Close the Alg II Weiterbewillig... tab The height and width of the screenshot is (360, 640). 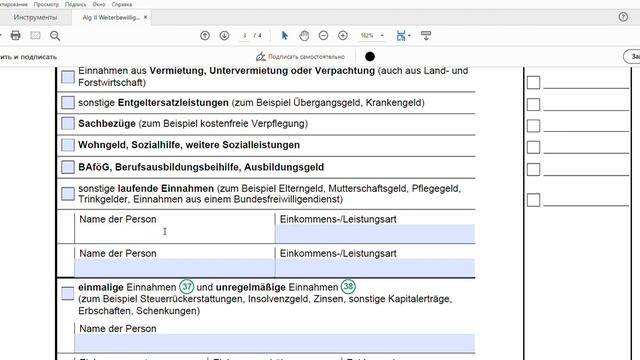pyautogui.click(x=145, y=17)
